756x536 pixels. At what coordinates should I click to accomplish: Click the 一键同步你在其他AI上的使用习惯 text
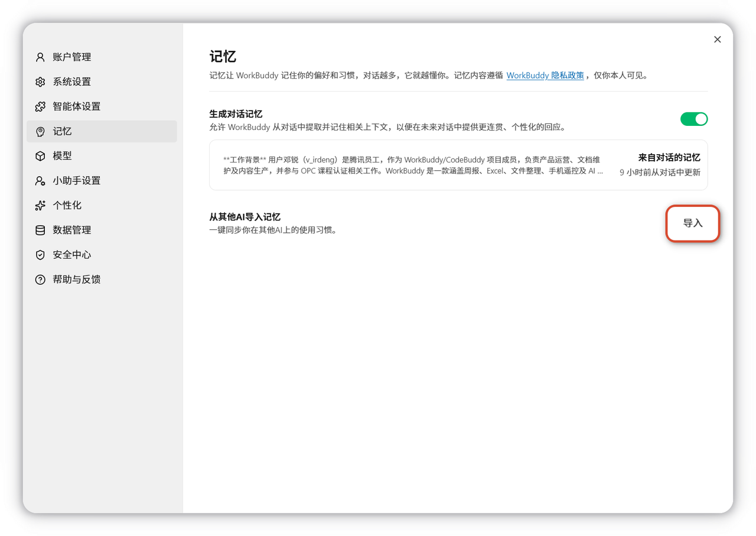(x=275, y=230)
